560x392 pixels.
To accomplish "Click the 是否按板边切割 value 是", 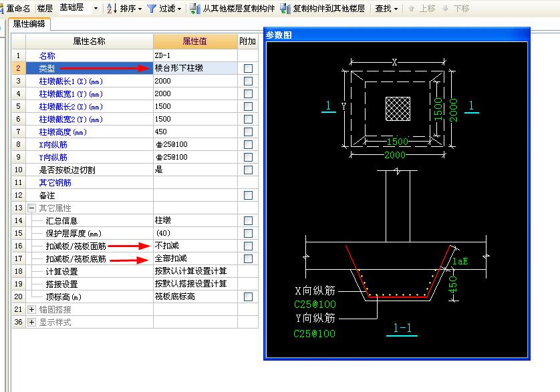I will (195, 170).
